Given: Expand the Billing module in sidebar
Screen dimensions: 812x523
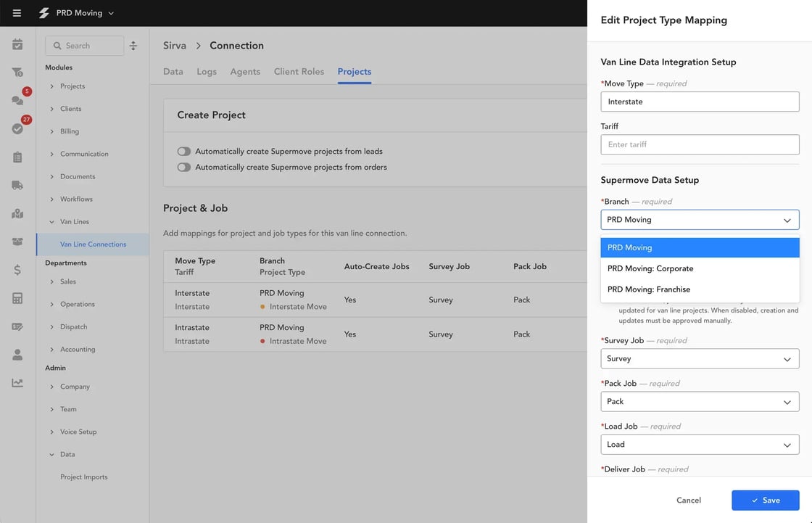Looking at the screenshot, I should (x=70, y=131).
